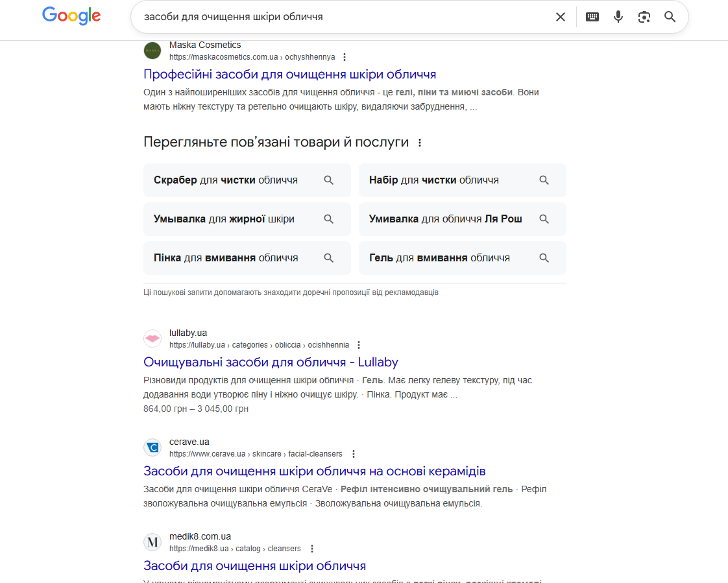Select the Умывалка для жирної шкіри suggestion
The image size is (728, 583).
point(247,219)
